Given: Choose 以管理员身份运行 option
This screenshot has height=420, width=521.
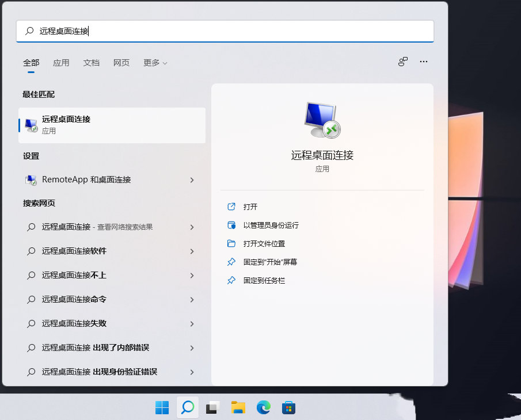Looking at the screenshot, I should click(271, 225).
